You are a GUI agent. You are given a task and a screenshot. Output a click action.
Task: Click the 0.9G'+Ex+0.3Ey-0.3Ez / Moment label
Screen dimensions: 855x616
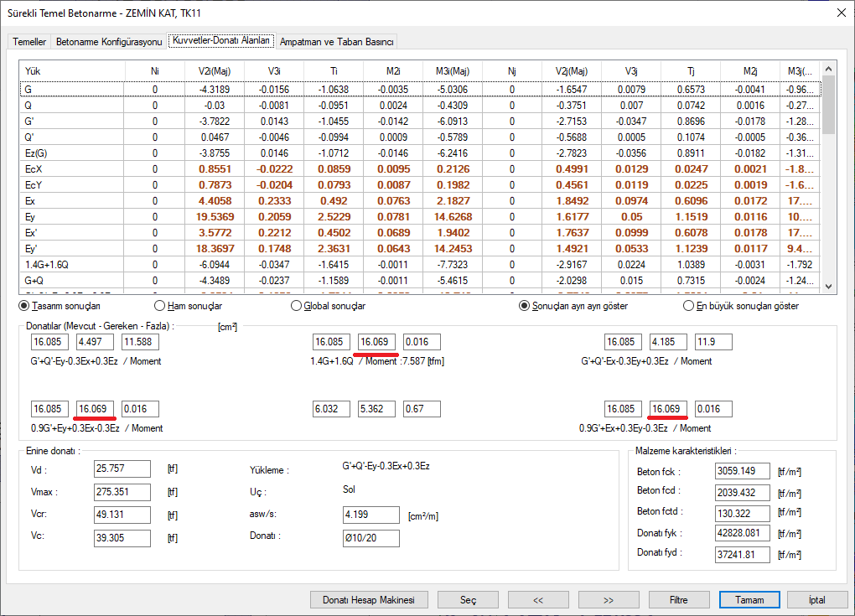pyautogui.click(x=645, y=428)
